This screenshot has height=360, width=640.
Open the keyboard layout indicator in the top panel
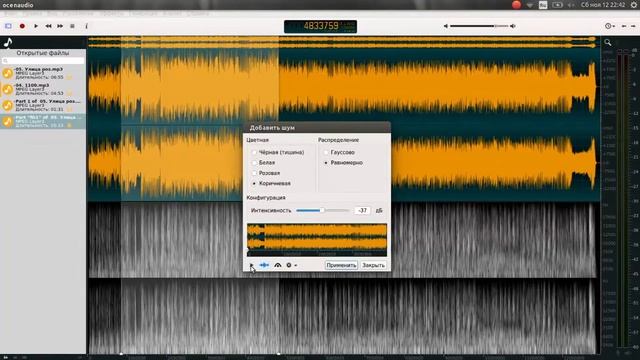(543, 5)
